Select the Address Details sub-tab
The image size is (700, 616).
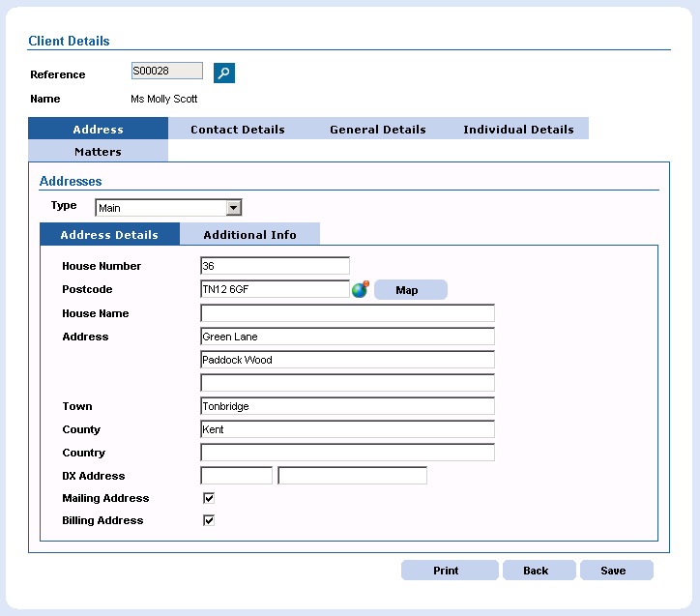click(x=110, y=234)
